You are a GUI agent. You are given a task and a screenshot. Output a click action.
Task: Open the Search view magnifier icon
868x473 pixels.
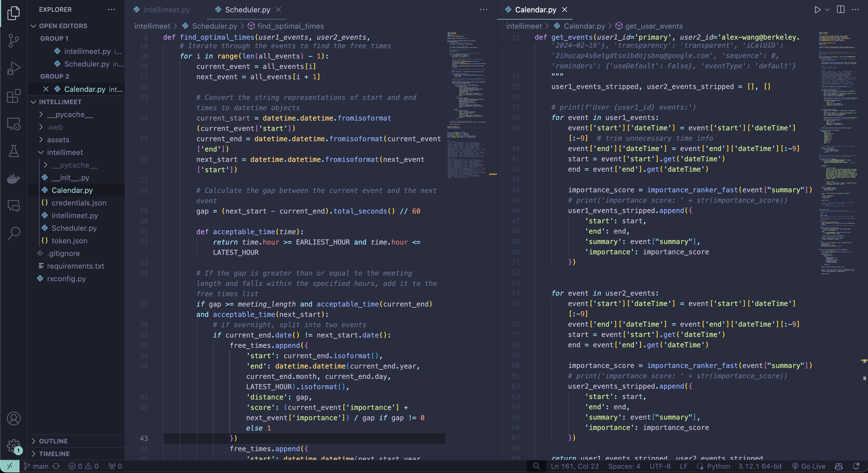pos(13,233)
